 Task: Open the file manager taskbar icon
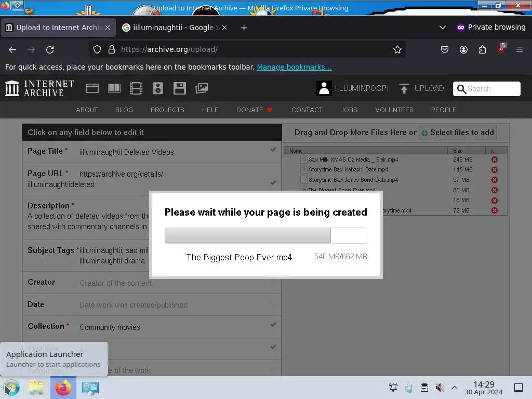pyautogui.click(x=36, y=388)
